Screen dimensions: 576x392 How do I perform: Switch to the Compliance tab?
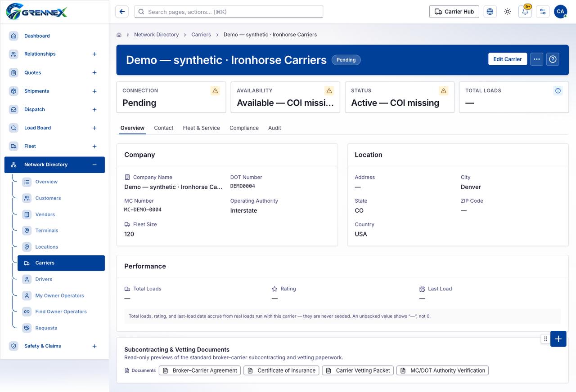click(x=244, y=128)
